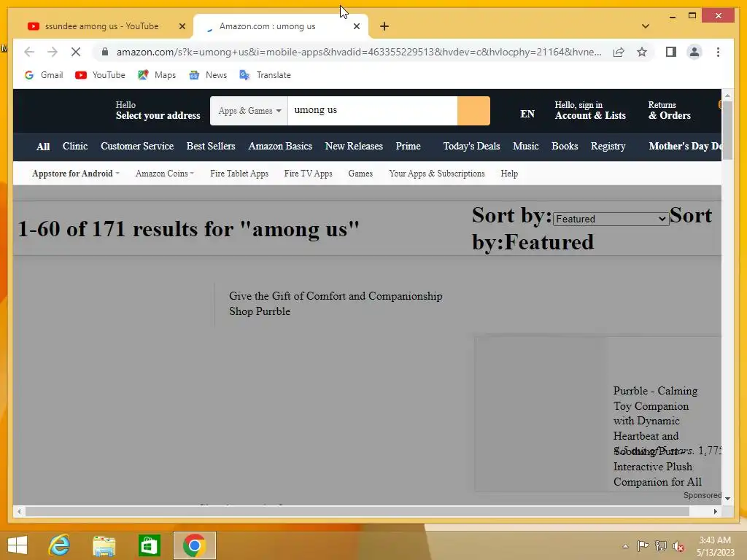The width and height of the screenshot is (747, 560).
Task: Open Chrome three-dot menu
Action: point(718,52)
